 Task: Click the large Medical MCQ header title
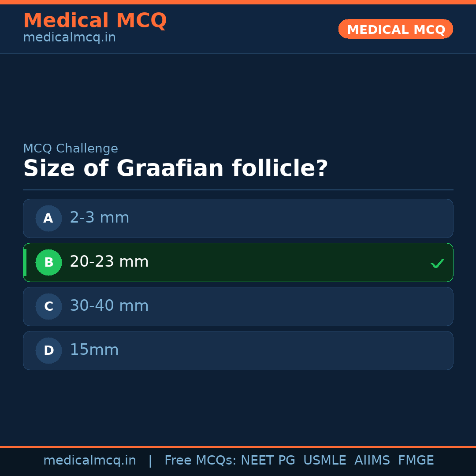pos(95,21)
